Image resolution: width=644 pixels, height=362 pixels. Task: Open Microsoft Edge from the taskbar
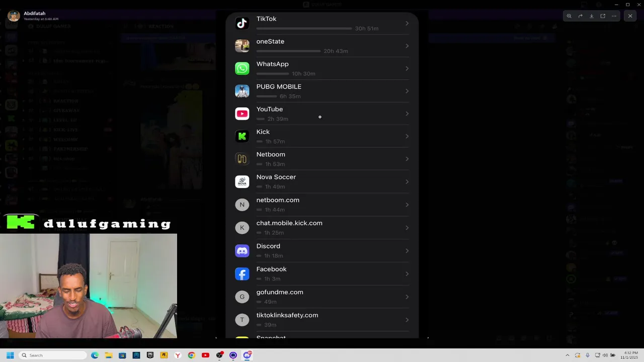pos(95,355)
